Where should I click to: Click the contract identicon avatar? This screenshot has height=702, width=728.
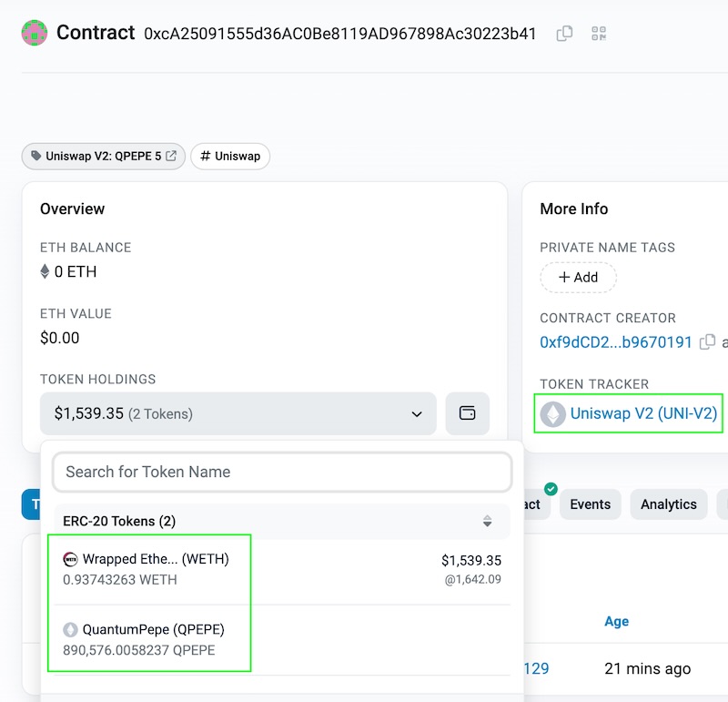pos(35,34)
